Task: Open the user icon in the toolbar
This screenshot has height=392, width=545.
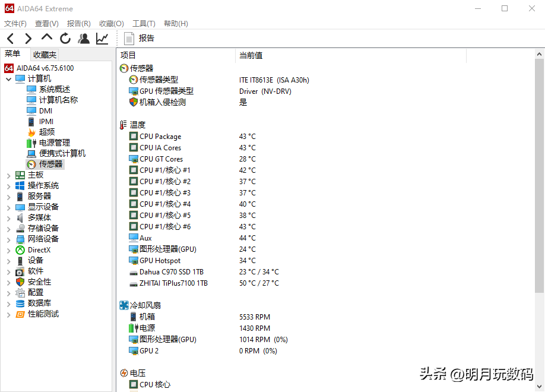Action: pyautogui.click(x=84, y=38)
